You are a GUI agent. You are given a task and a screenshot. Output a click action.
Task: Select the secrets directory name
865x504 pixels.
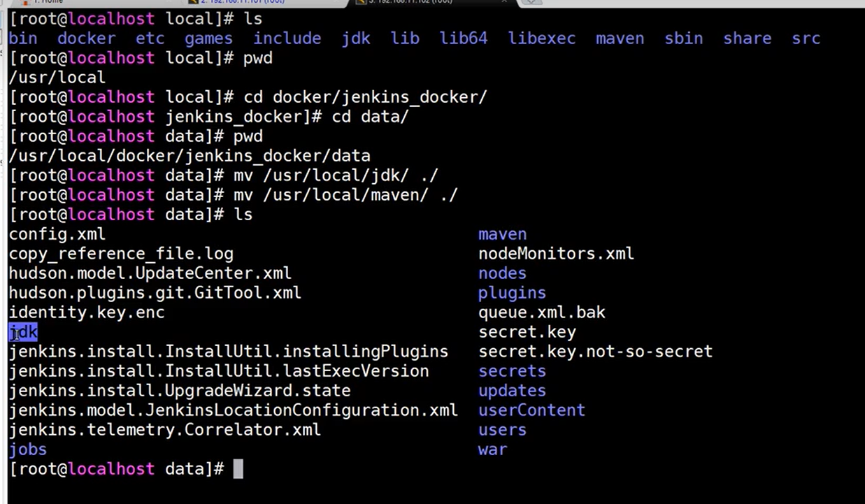tap(513, 371)
